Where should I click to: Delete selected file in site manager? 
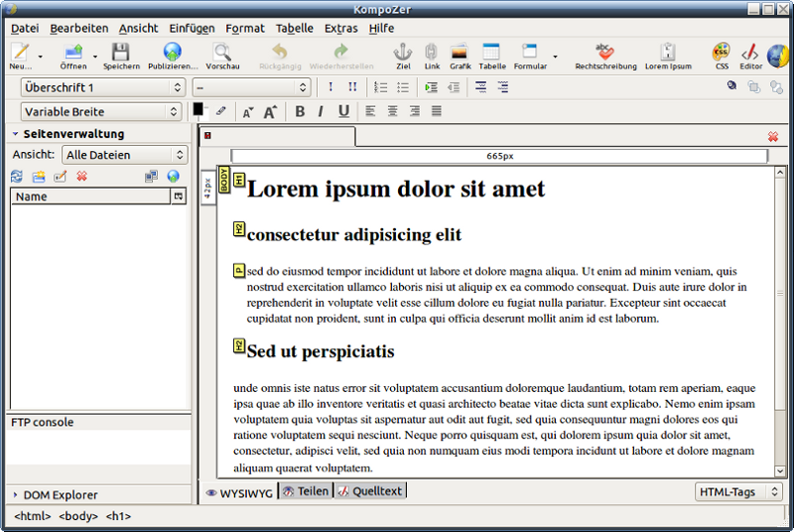click(82, 176)
